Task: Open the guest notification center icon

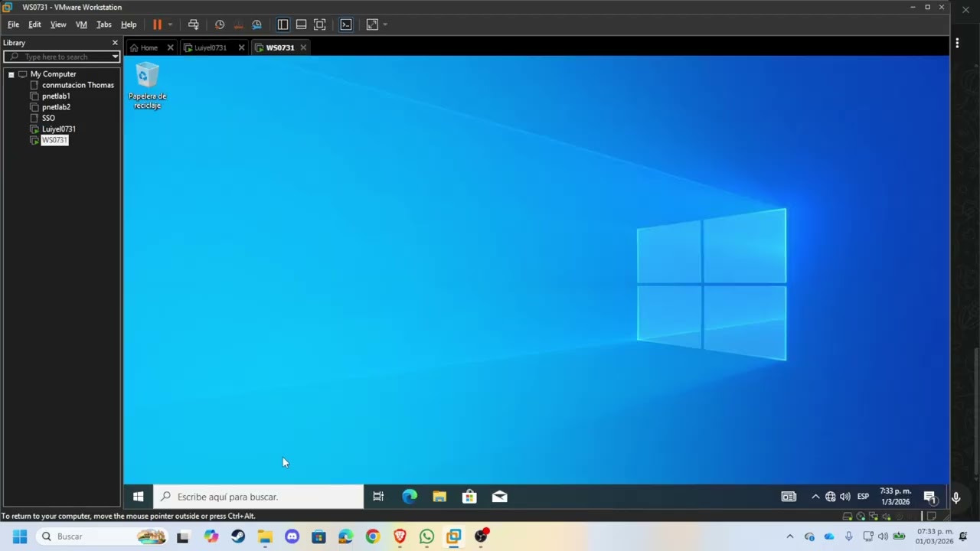Action: [x=929, y=497]
